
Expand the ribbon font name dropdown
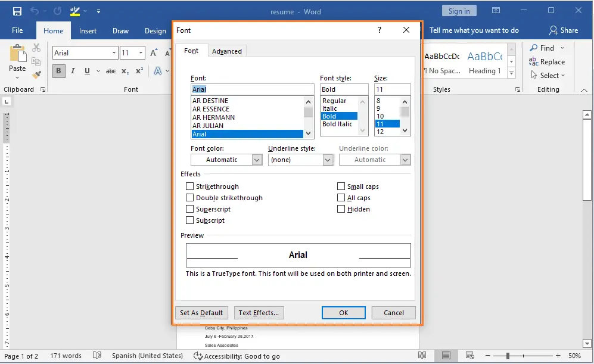click(114, 53)
